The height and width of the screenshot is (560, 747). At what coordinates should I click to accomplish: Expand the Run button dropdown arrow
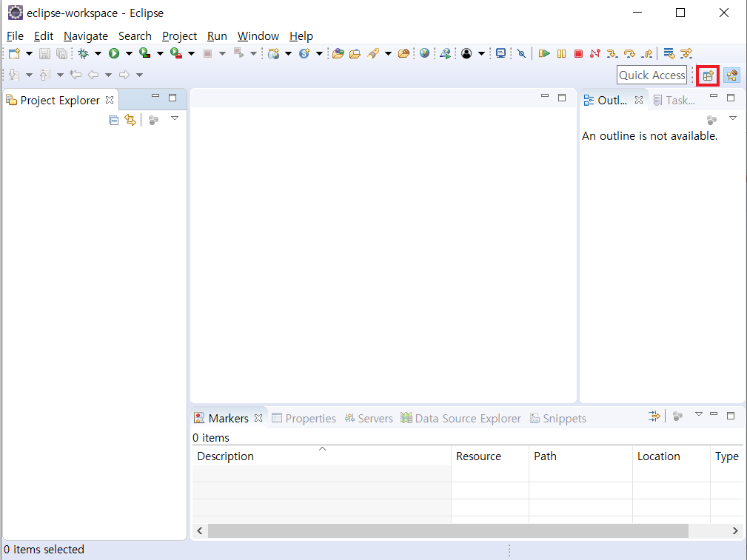pos(129,53)
